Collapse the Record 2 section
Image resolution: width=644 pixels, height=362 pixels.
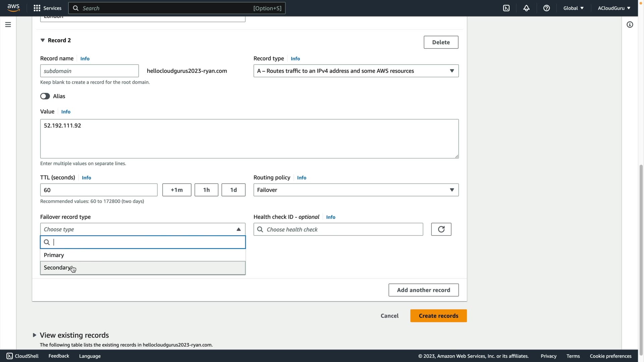pos(43,40)
